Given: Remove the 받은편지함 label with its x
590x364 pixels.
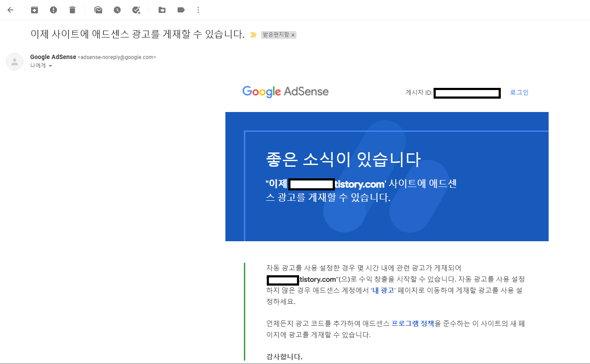Looking at the screenshot, I should (293, 35).
